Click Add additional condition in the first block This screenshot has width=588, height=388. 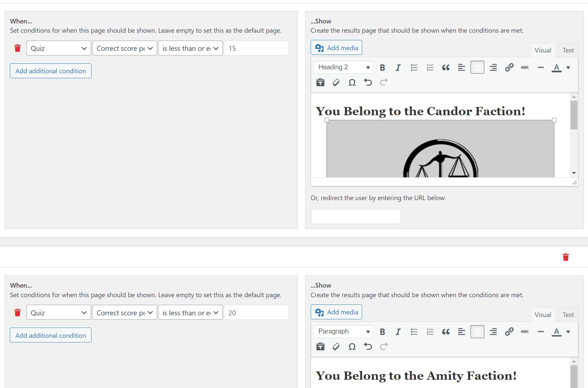(x=51, y=71)
